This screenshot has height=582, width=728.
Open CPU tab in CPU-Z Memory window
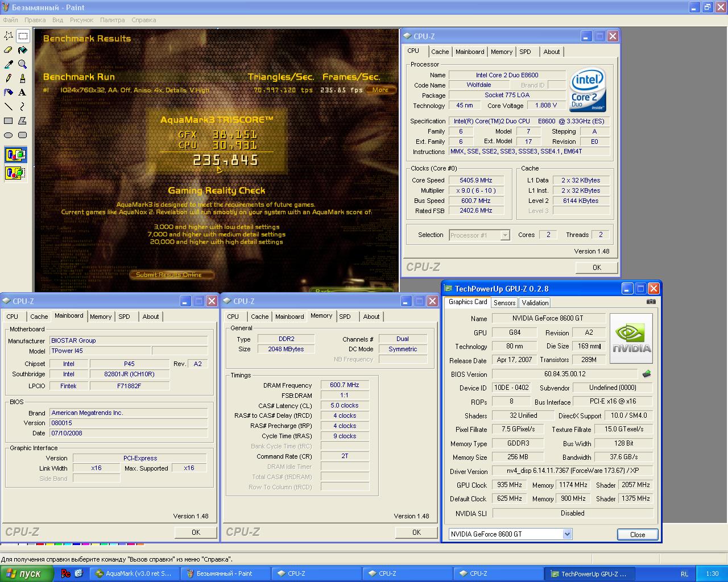[233, 317]
